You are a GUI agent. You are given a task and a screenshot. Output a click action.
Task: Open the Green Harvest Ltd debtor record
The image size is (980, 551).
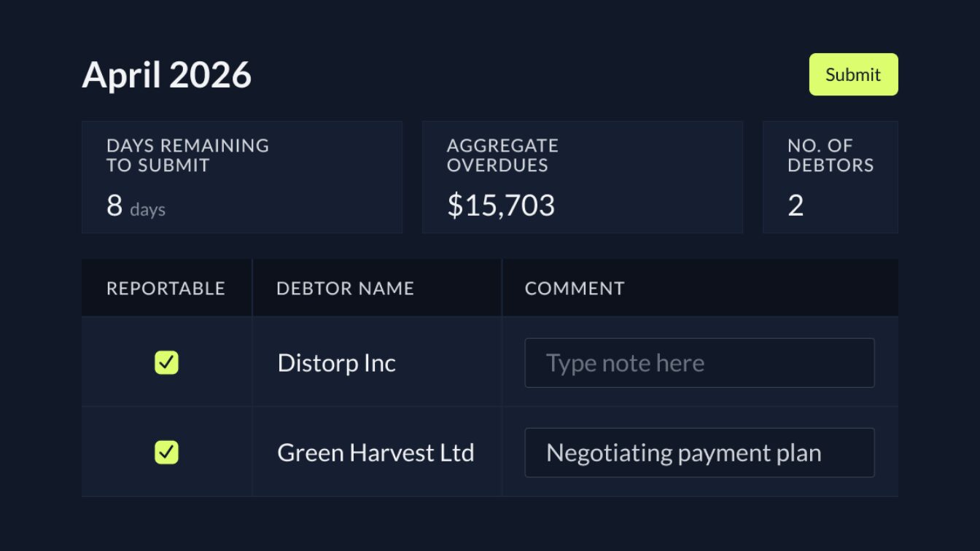click(x=376, y=453)
